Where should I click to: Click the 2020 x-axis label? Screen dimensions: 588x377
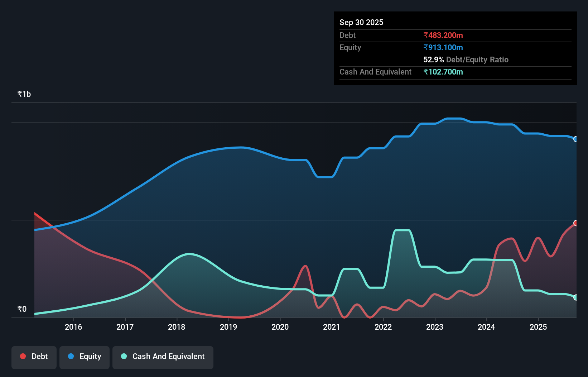[x=280, y=327]
